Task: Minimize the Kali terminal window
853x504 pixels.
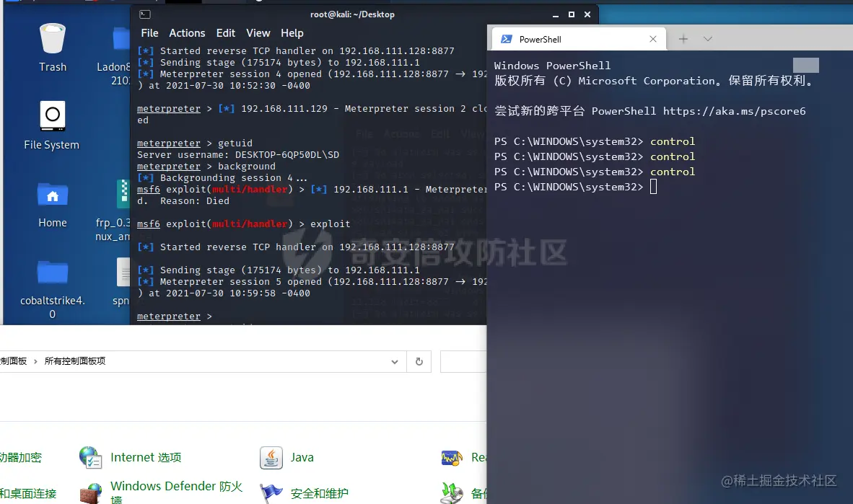Action: click(x=556, y=14)
